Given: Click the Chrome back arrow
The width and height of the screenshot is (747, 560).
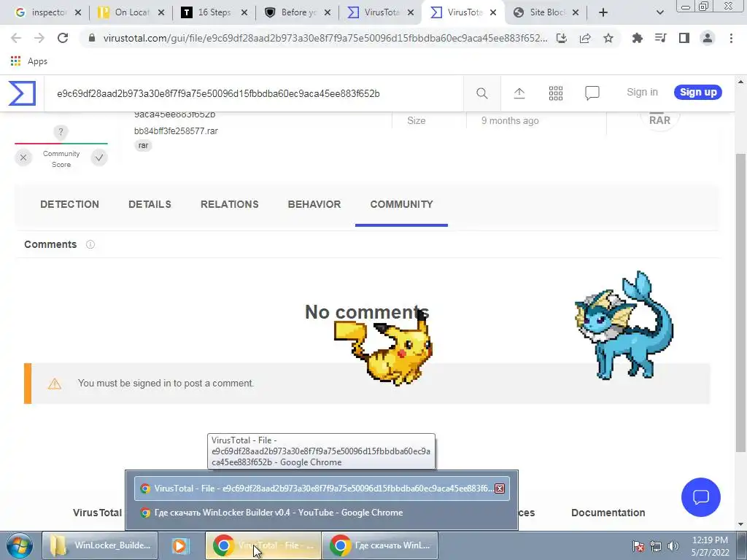Looking at the screenshot, I should (x=16, y=38).
